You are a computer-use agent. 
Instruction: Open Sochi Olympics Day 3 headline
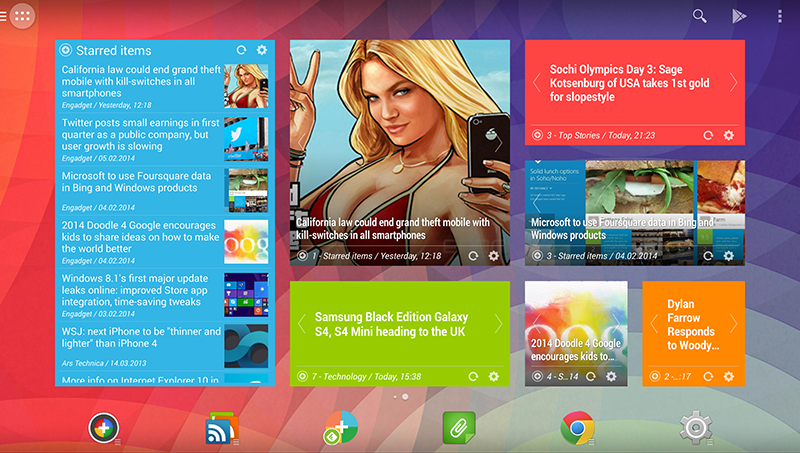(x=629, y=83)
